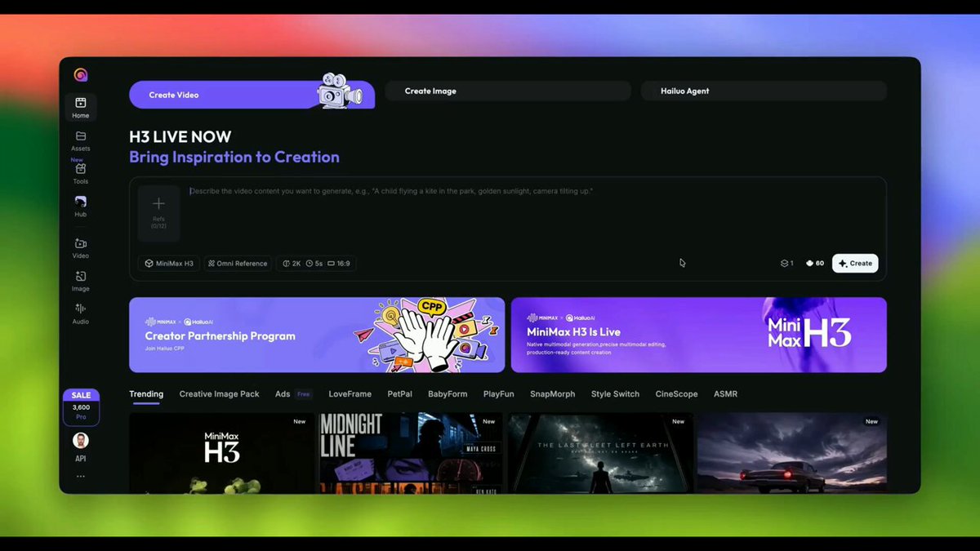Open Video in the sidebar

tap(80, 248)
